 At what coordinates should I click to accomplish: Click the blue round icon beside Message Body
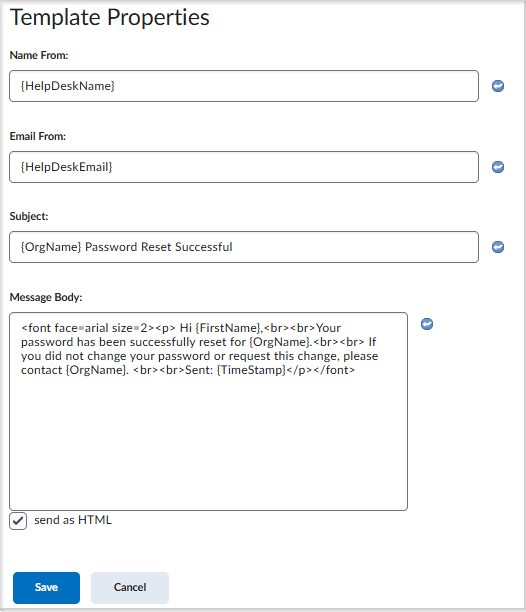click(x=427, y=324)
